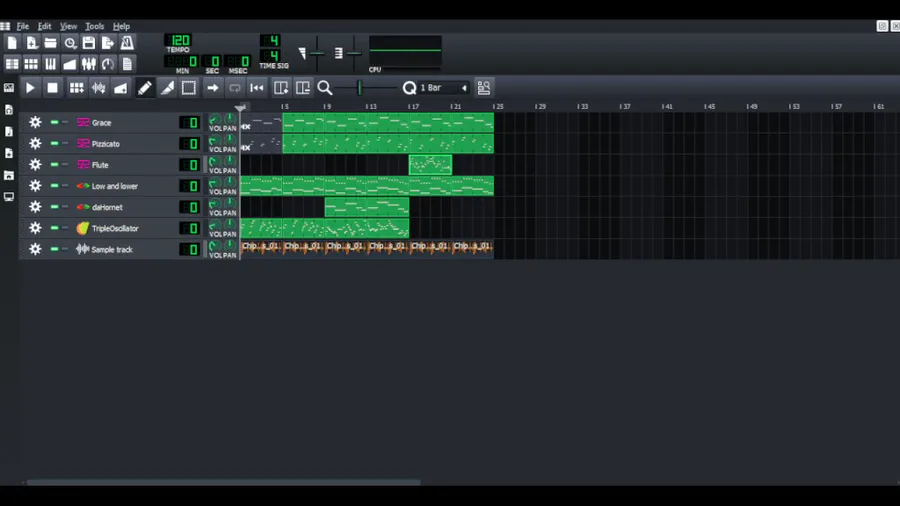Open the Tools menu
Viewport: 900px width, 506px height.
(94, 26)
